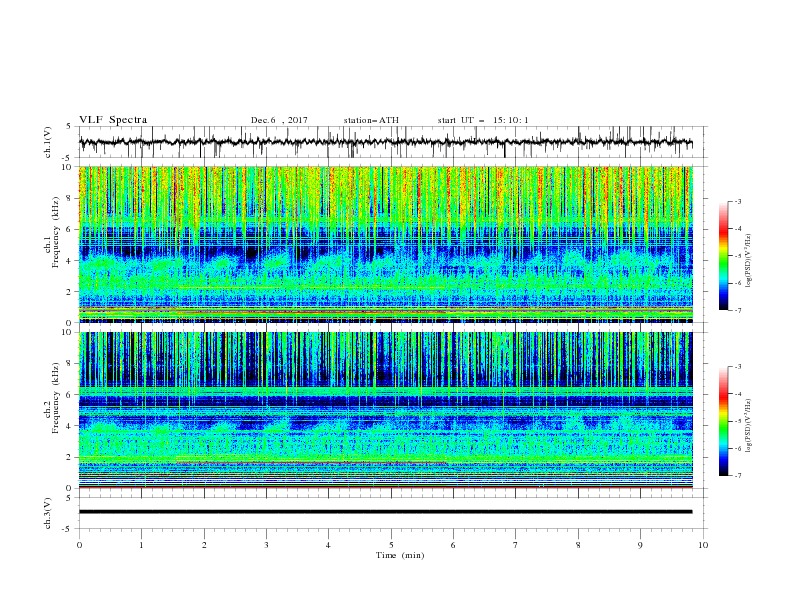792x612 pixels.
Task: Click time axis tick label "10"
Action: 703,545
